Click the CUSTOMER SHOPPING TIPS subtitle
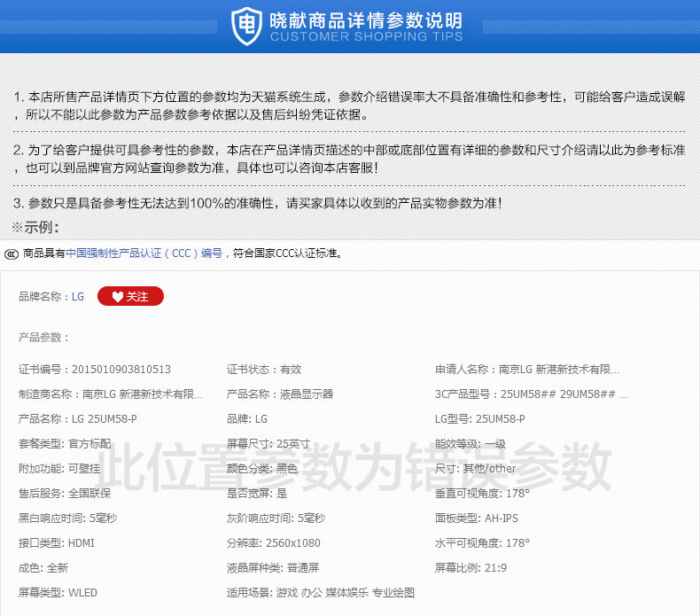 [x=367, y=36]
